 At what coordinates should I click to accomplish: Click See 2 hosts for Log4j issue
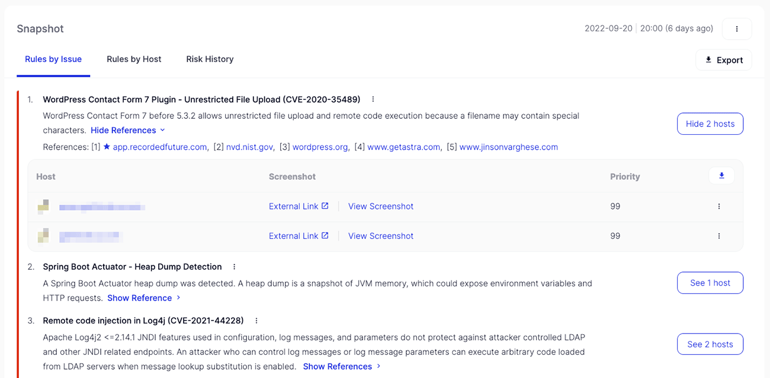(x=710, y=344)
